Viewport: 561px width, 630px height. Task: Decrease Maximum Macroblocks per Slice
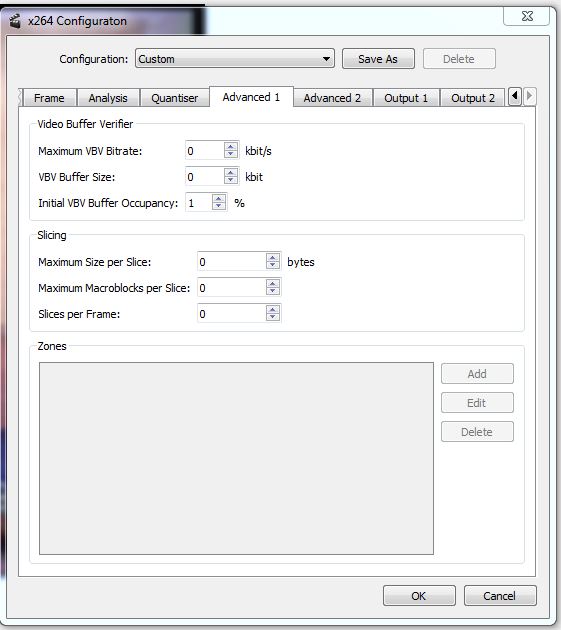273,291
